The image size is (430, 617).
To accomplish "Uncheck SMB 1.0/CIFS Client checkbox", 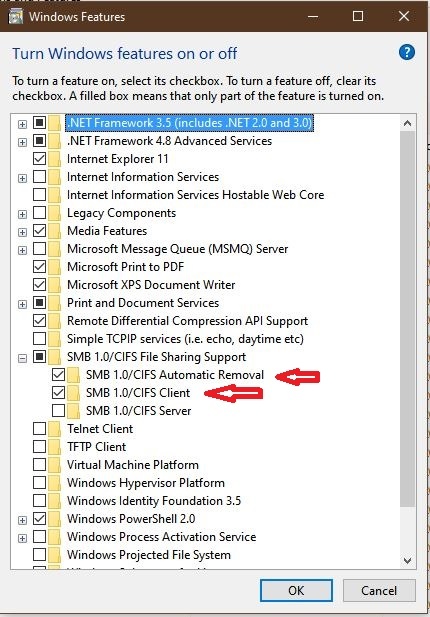I will [58, 392].
